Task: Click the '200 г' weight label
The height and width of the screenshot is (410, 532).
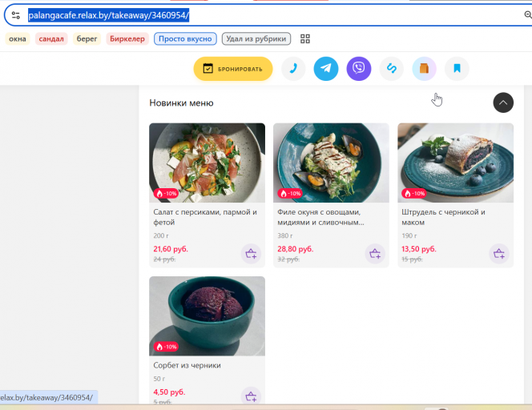Action: click(161, 235)
